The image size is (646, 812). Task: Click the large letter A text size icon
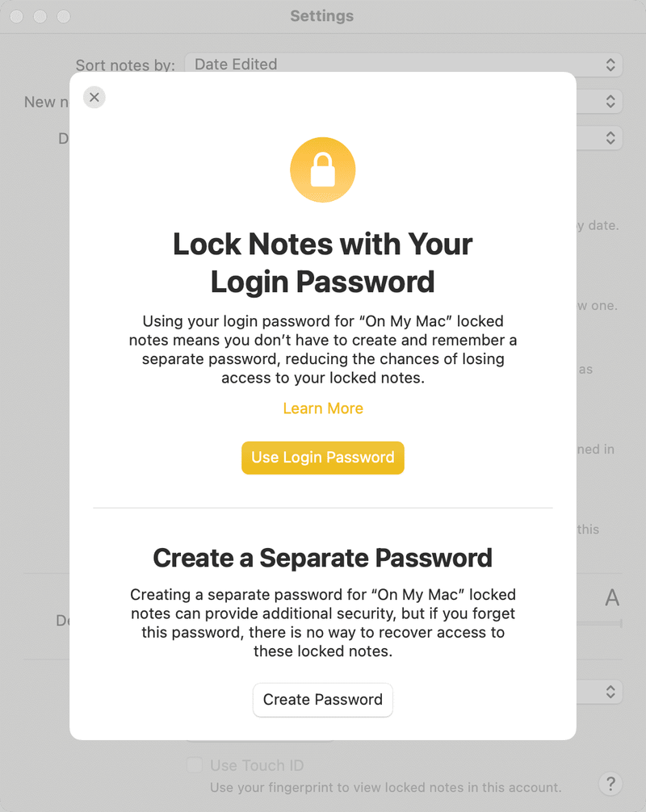(612, 597)
